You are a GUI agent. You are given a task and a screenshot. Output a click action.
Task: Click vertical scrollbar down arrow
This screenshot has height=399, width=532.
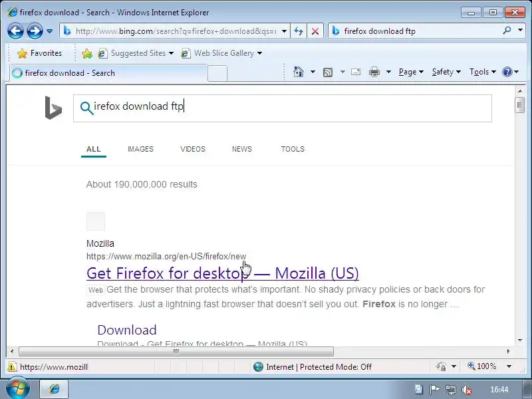(x=520, y=340)
